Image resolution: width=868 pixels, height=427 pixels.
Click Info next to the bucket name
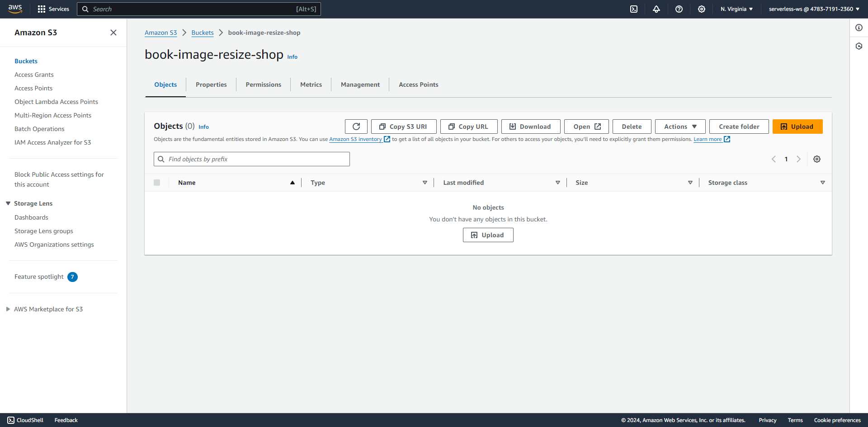coord(292,57)
